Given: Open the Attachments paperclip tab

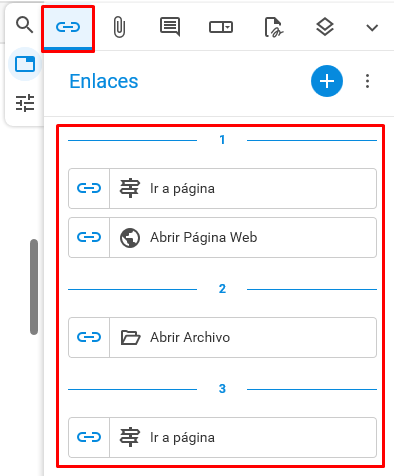Looking at the screenshot, I should (x=119, y=27).
